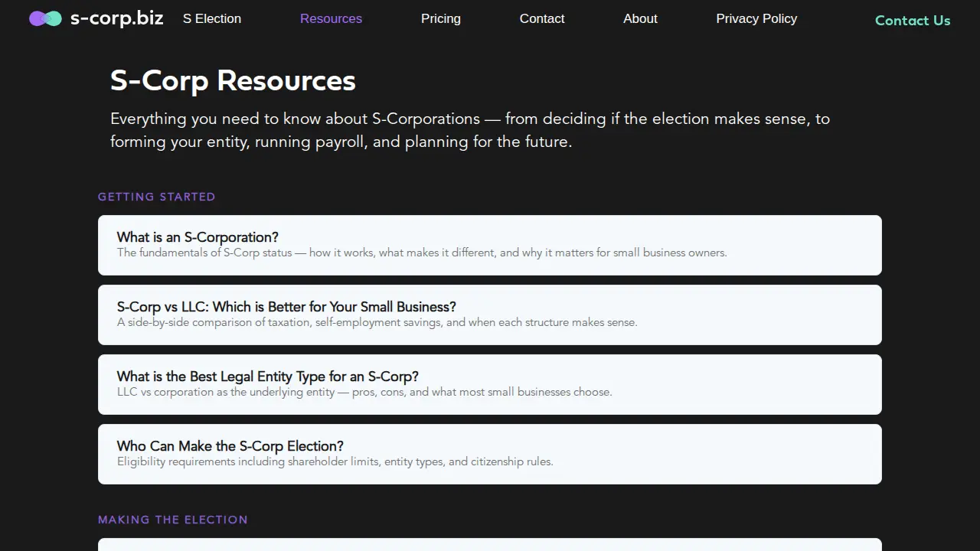Click the 'GETTING STARTED' section label
Viewport: 980px width, 551px height.
pyautogui.click(x=157, y=197)
